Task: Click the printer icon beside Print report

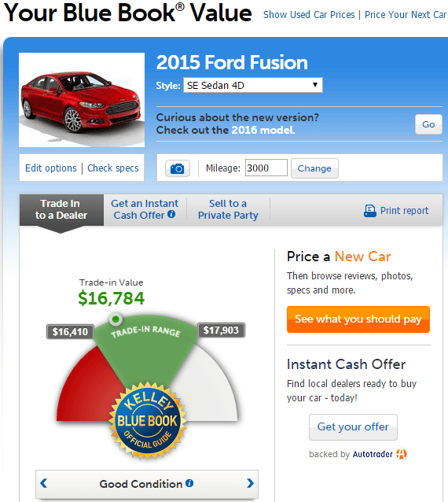Action: (370, 211)
